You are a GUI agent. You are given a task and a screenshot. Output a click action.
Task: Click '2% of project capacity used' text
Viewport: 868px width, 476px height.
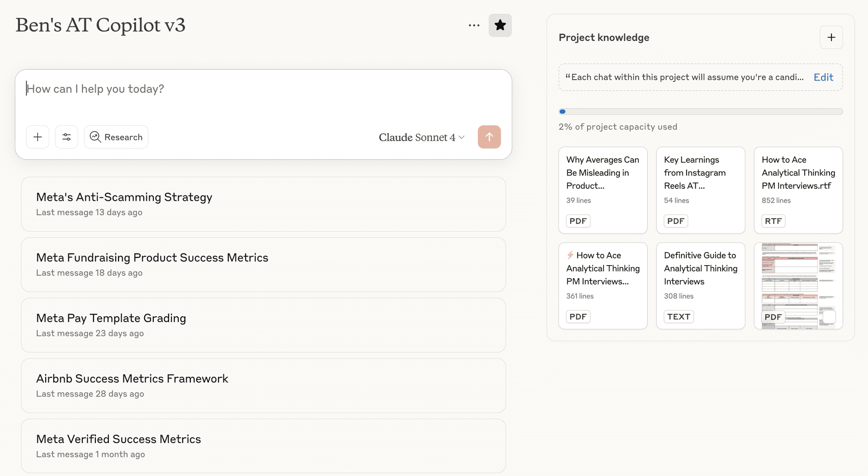coord(618,127)
